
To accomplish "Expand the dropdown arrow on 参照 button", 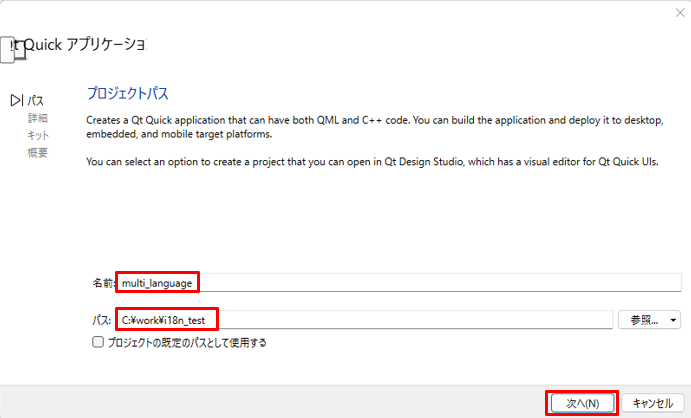I will click(674, 320).
